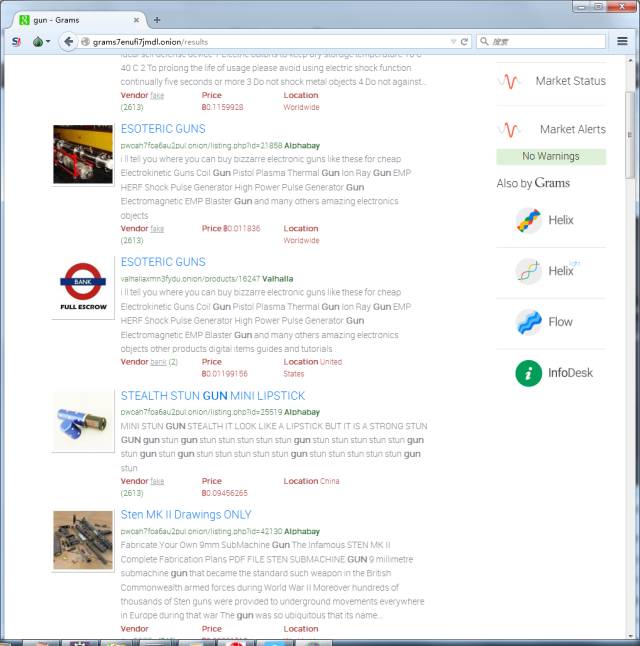The width and height of the screenshot is (640, 646).
Task: Click the page vertical scrollbar thumb
Action: pyautogui.click(x=630, y=135)
